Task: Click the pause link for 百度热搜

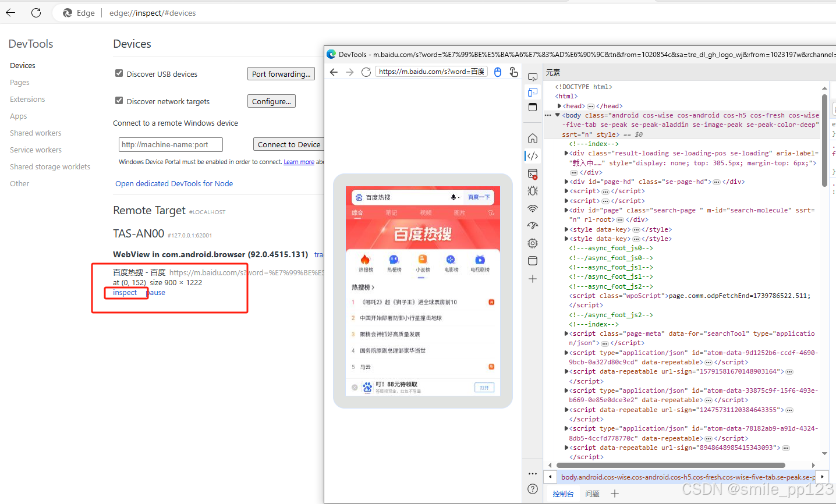Action: (x=155, y=293)
